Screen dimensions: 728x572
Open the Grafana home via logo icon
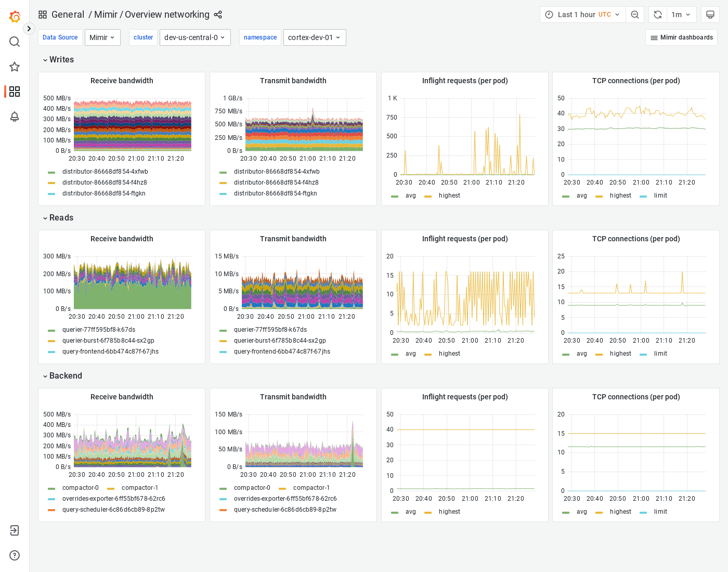pyautogui.click(x=15, y=16)
